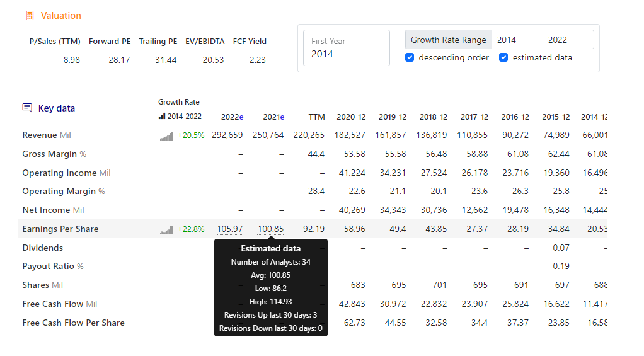Click the 100.85 EPS estimate value
Image resolution: width=644 pixels, height=356 pixels.
(270, 229)
